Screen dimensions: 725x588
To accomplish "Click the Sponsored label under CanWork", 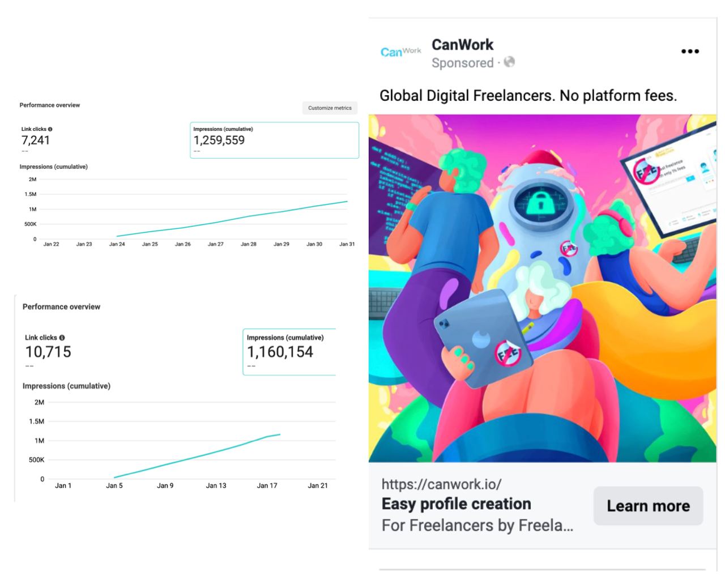I will coord(462,63).
